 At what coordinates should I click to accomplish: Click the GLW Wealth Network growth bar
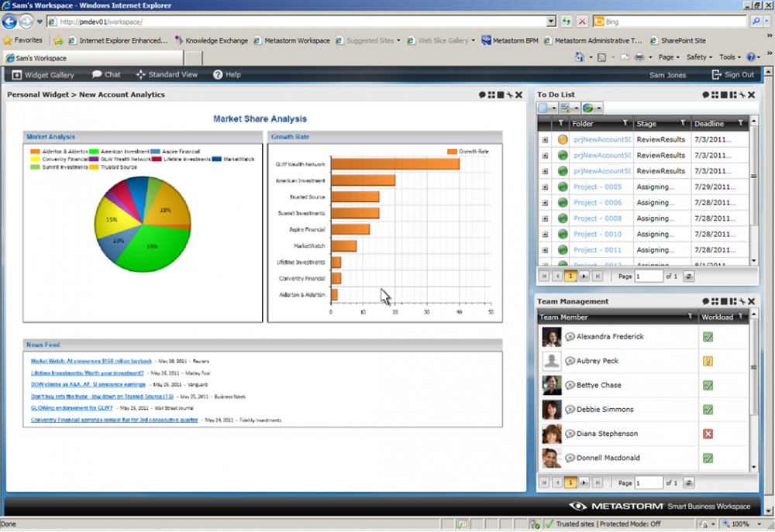click(395, 164)
